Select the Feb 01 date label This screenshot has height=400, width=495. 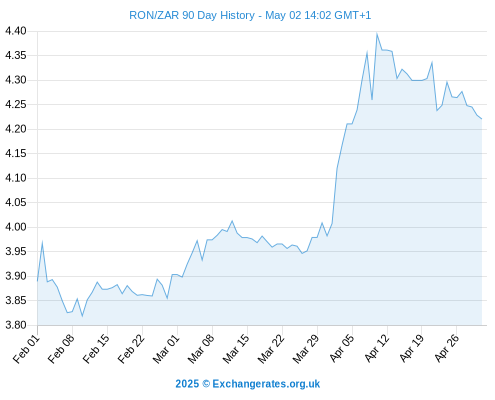coord(27,349)
